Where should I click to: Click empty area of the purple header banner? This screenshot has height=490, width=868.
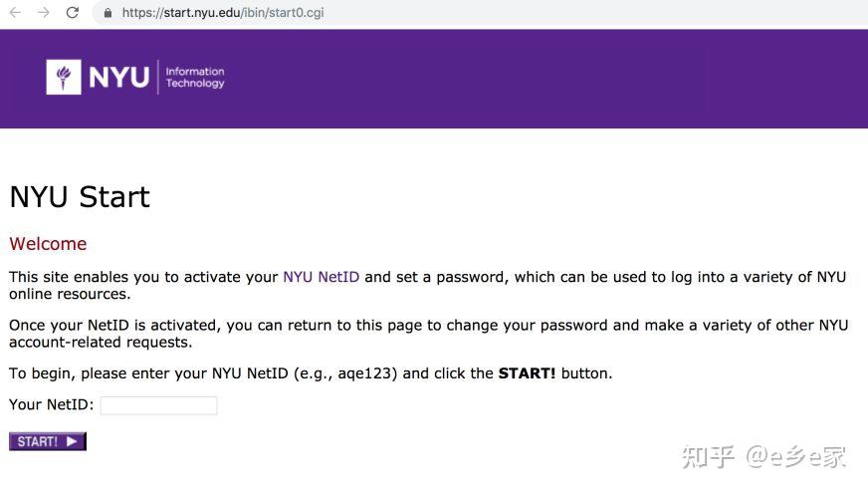[x=547, y=80]
